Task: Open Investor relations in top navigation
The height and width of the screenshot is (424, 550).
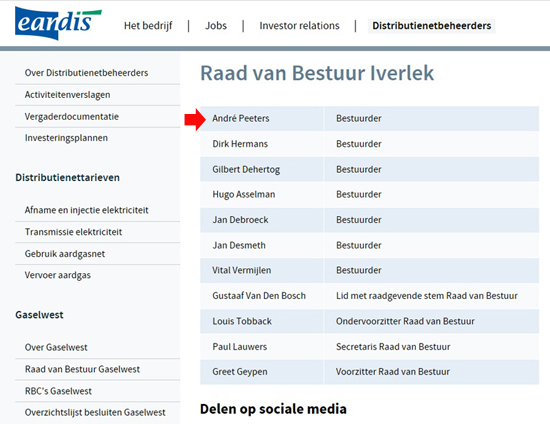Action: pyautogui.click(x=299, y=26)
